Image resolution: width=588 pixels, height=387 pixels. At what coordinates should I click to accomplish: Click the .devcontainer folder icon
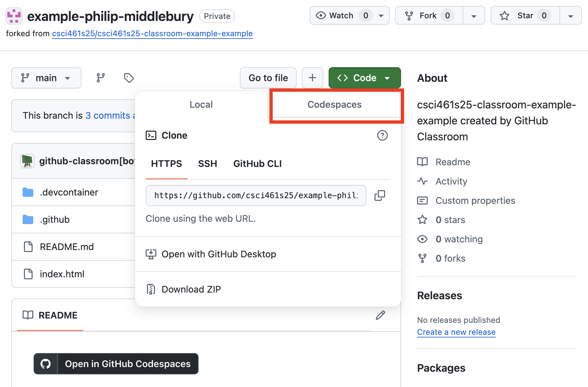[28, 192]
